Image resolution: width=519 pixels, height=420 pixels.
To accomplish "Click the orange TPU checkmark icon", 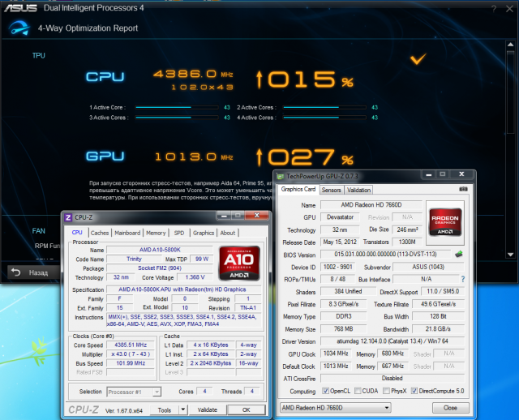I will [x=418, y=58].
